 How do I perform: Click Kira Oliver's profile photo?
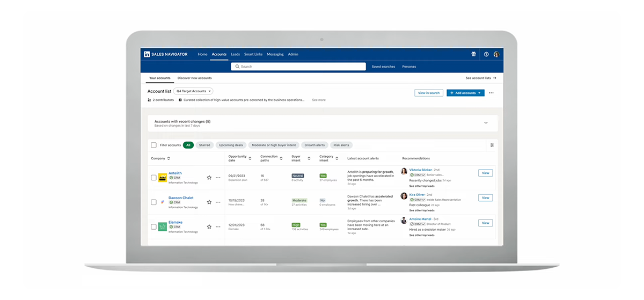(404, 196)
